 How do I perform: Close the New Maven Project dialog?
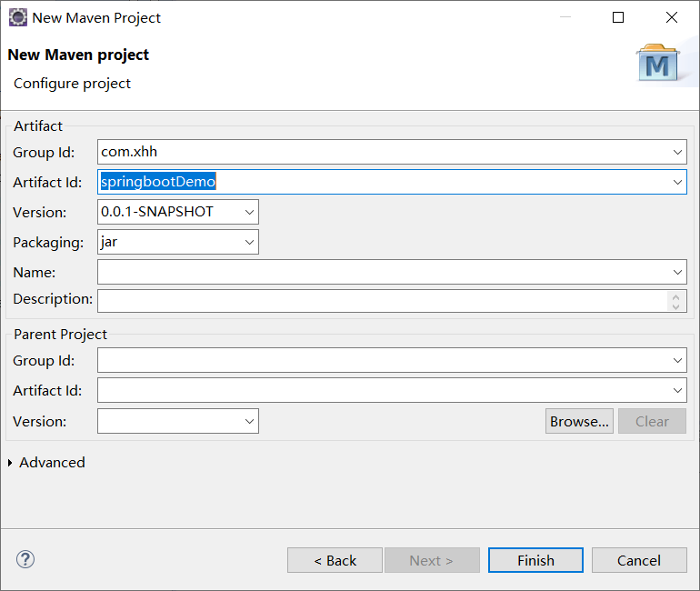click(x=672, y=17)
